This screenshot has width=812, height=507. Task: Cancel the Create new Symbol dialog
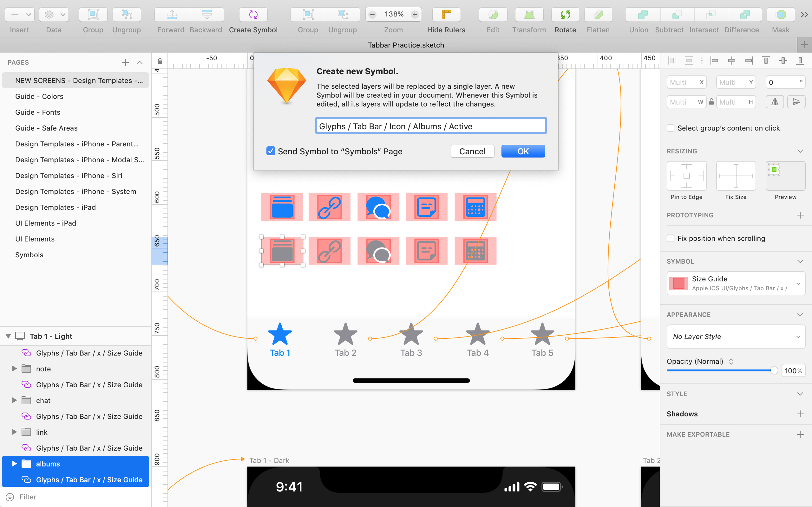coord(472,151)
